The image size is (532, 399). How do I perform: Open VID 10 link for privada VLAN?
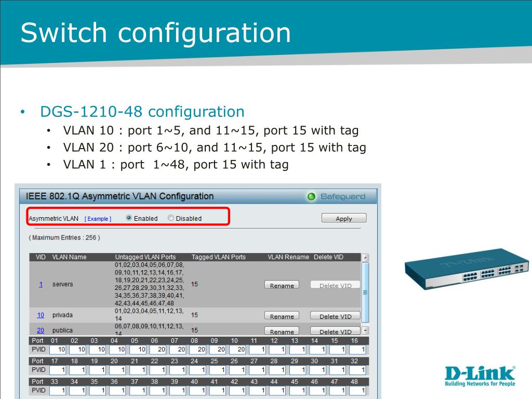tap(41, 315)
